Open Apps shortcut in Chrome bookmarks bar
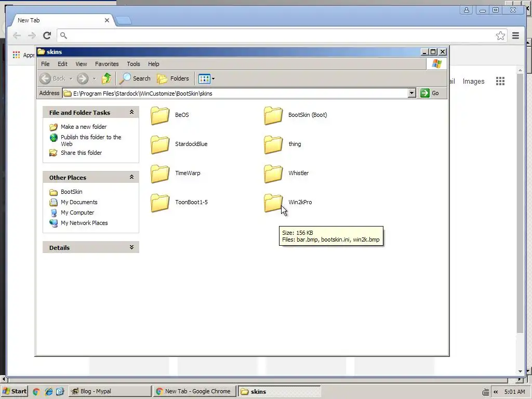This screenshot has width=532, height=399. click(x=24, y=55)
